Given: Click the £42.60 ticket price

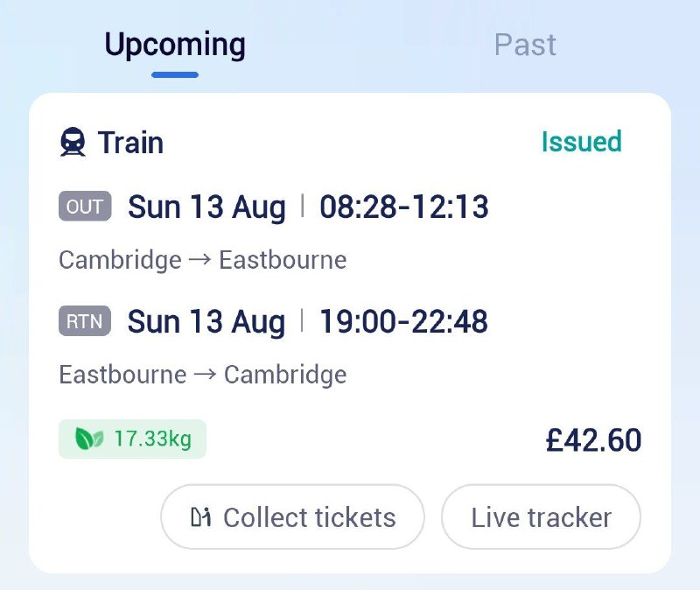Looking at the screenshot, I should pyautogui.click(x=593, y=440).
